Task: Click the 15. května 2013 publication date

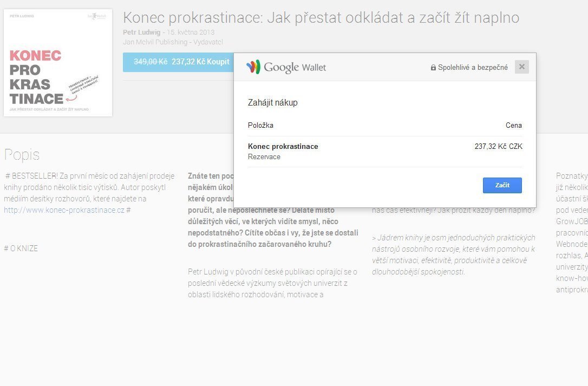Action: click(191, 32)
